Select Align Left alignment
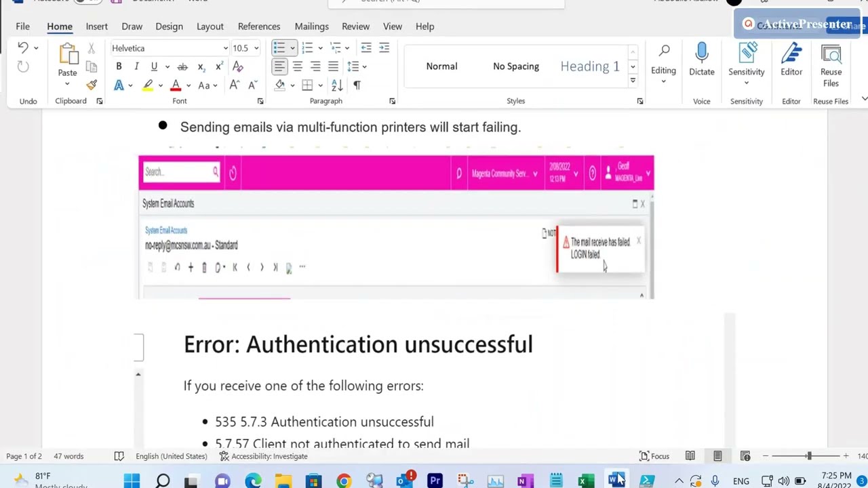The width and height of the screenshot is (868, 488). click(279, 66)
